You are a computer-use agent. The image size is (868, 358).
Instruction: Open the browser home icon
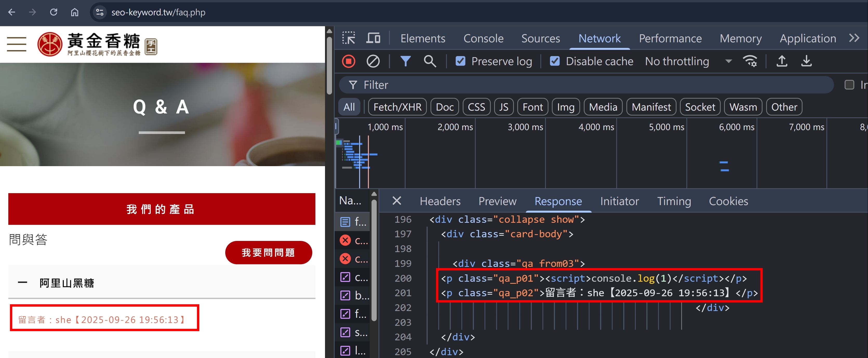75,12
